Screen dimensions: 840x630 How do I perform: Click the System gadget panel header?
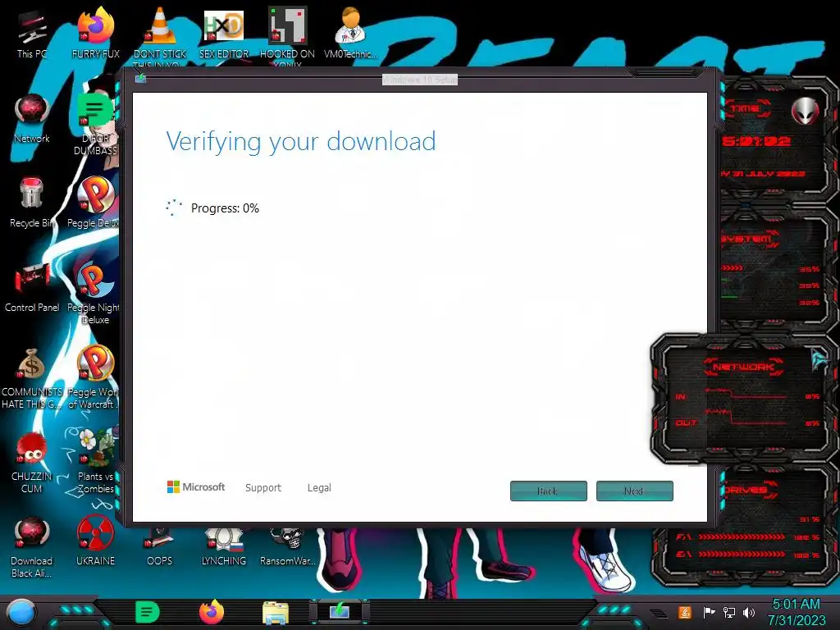pos(749,239)
